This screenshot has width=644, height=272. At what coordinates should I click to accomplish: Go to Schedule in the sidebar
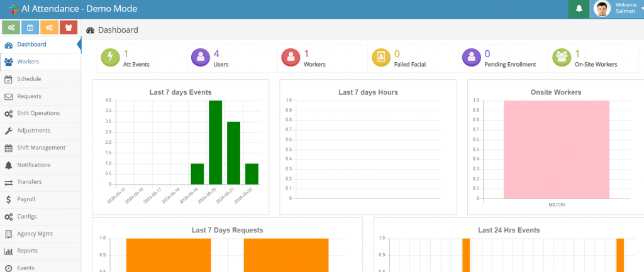(29, 79)
